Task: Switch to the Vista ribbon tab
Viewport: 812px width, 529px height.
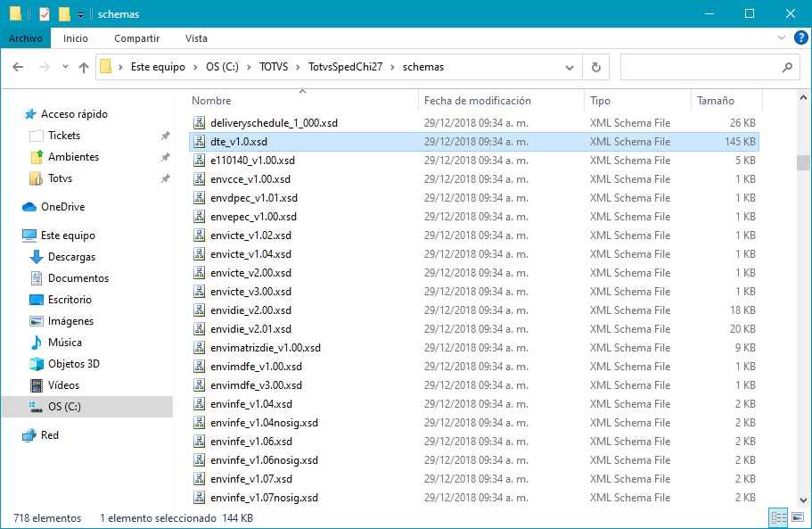Action: click(196, 38)
